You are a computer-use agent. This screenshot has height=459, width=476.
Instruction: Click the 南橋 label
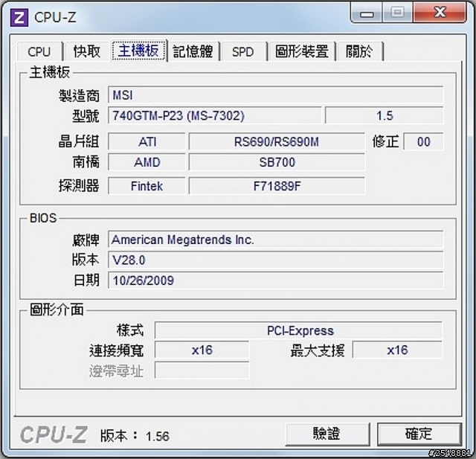pyautogui.click(x=86, y=162)
